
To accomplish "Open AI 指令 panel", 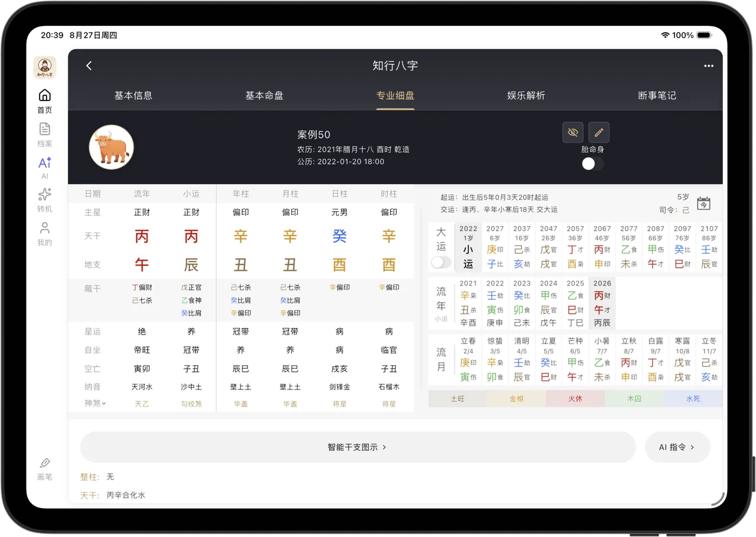I will pos(677,447).
